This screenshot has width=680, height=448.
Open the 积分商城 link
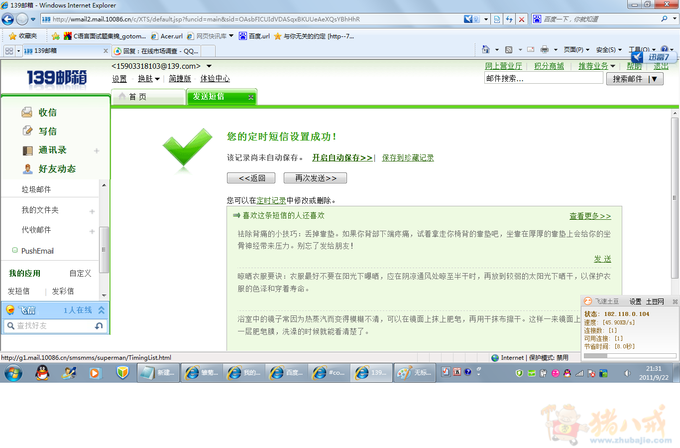(549, 66)
